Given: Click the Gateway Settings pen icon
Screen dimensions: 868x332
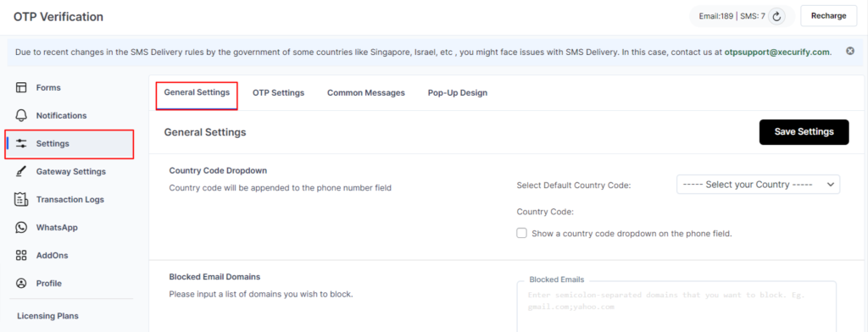Looking at the screenshot, I should (x=21, y=172).
